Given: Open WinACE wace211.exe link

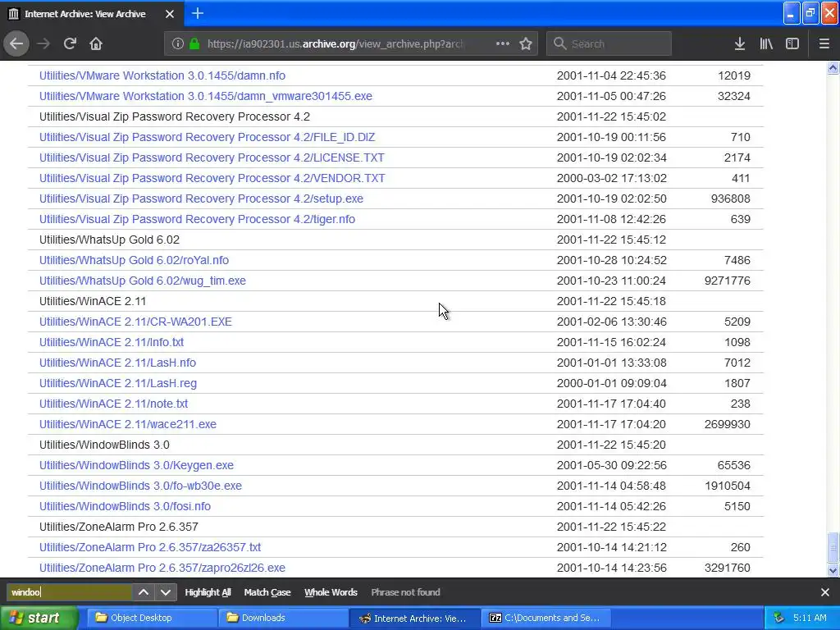Looking at the screenshot, I should click(127, 424).
